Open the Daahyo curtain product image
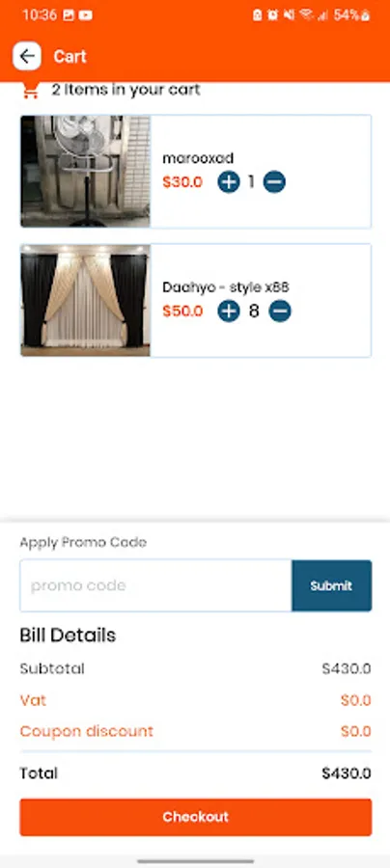This screenshot has height=868, width=390. pyautogui.click(x=85, y=300)
